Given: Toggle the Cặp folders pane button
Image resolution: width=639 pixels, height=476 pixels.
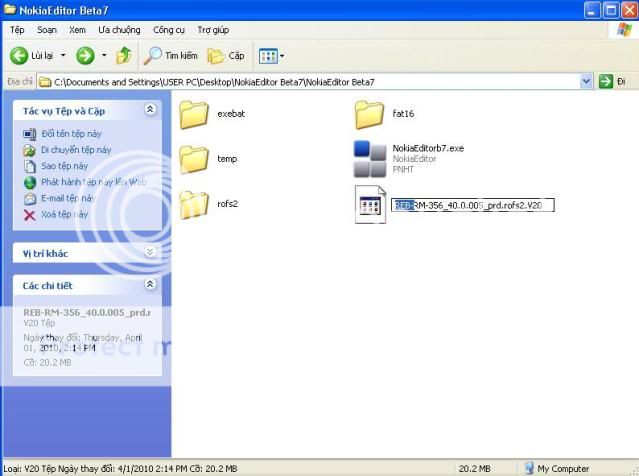Looking at the screenshot, I should 226,56.
